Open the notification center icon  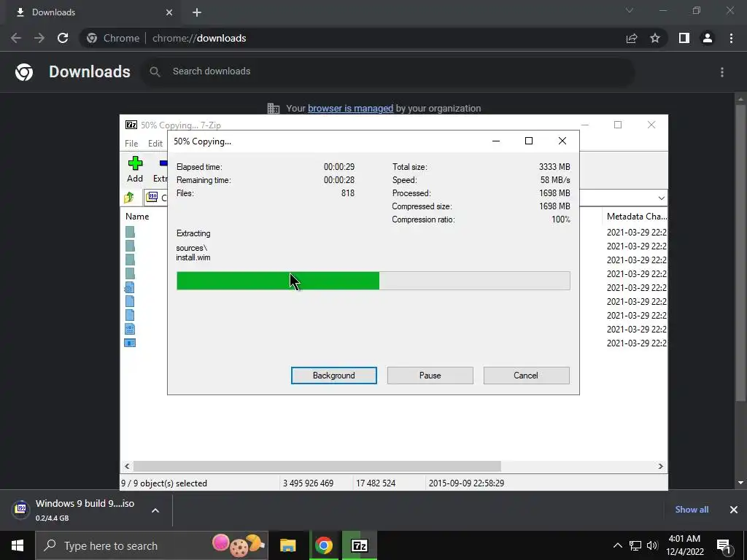(x=723, y=546)
